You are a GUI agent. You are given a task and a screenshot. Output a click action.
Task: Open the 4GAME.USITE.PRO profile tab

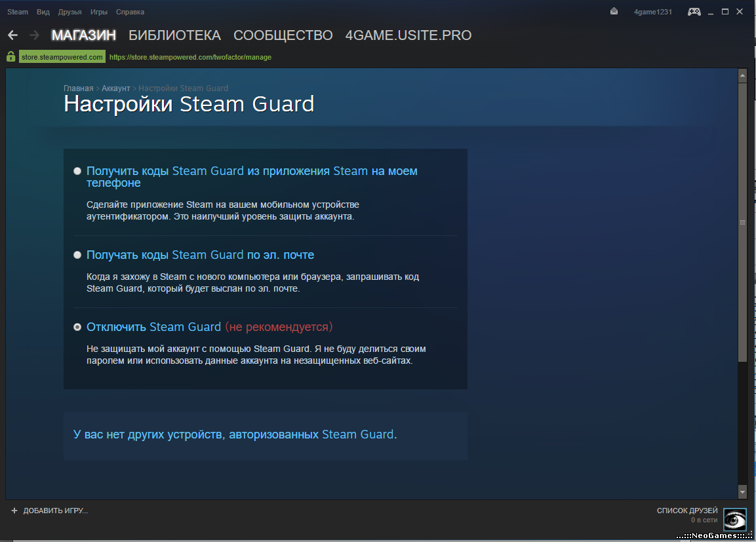click(408, 35)
